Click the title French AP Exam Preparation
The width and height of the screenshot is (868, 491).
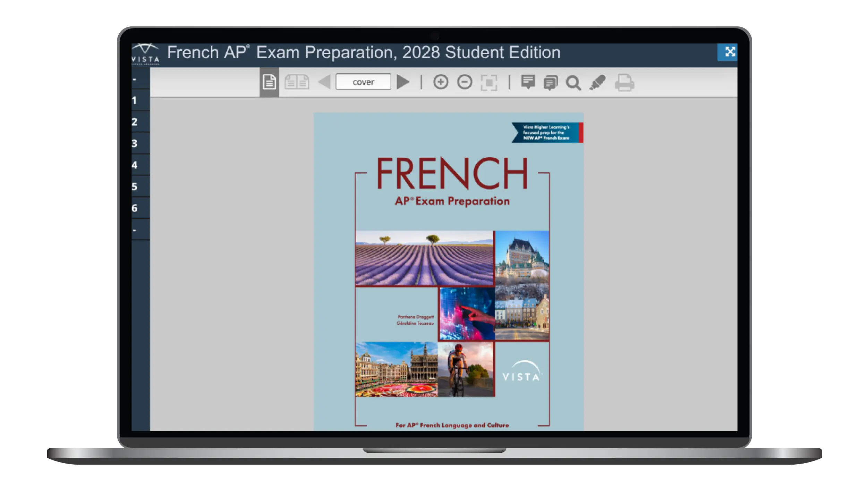(x=364, y=52)
